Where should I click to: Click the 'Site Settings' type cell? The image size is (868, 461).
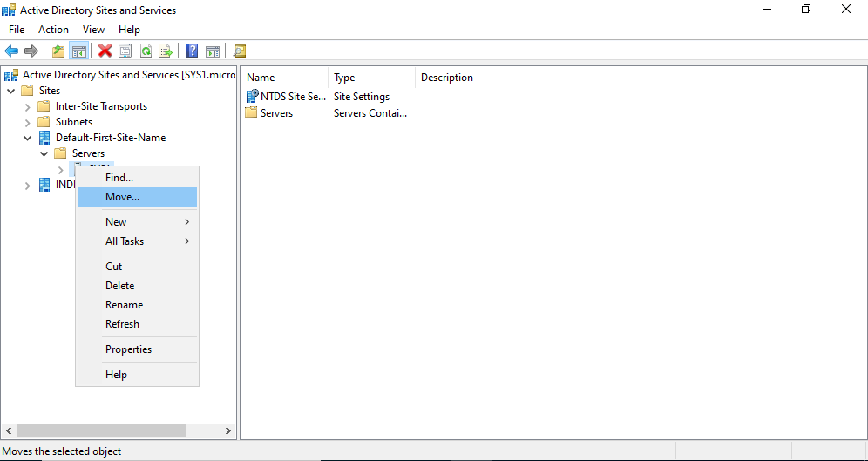[x=362, y=96]
